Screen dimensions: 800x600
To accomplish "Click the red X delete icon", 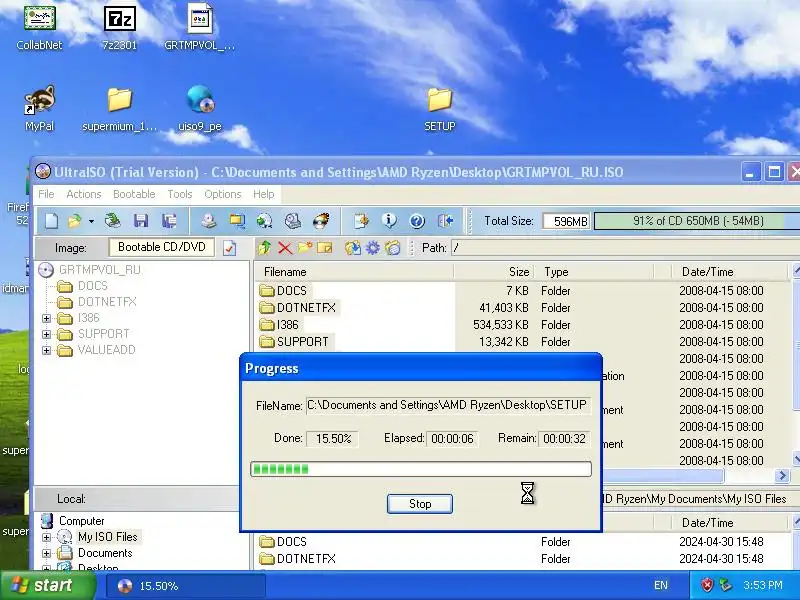I will pos(285,248).
